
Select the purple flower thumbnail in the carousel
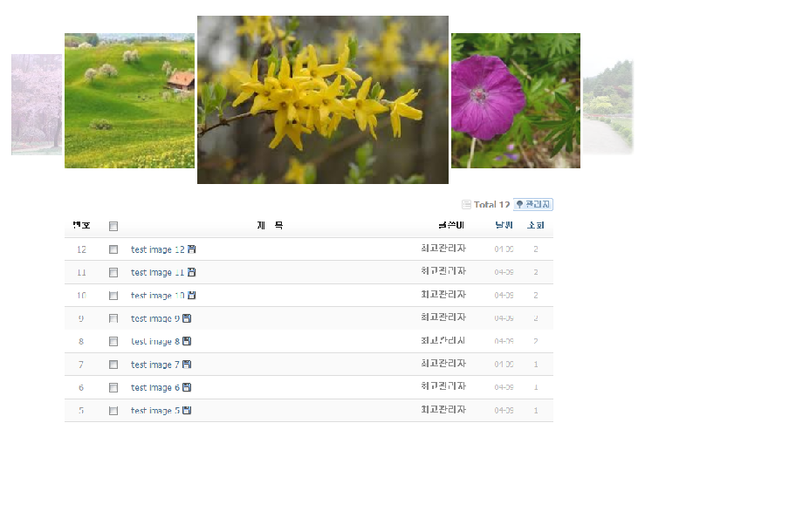tap(515, 100)
